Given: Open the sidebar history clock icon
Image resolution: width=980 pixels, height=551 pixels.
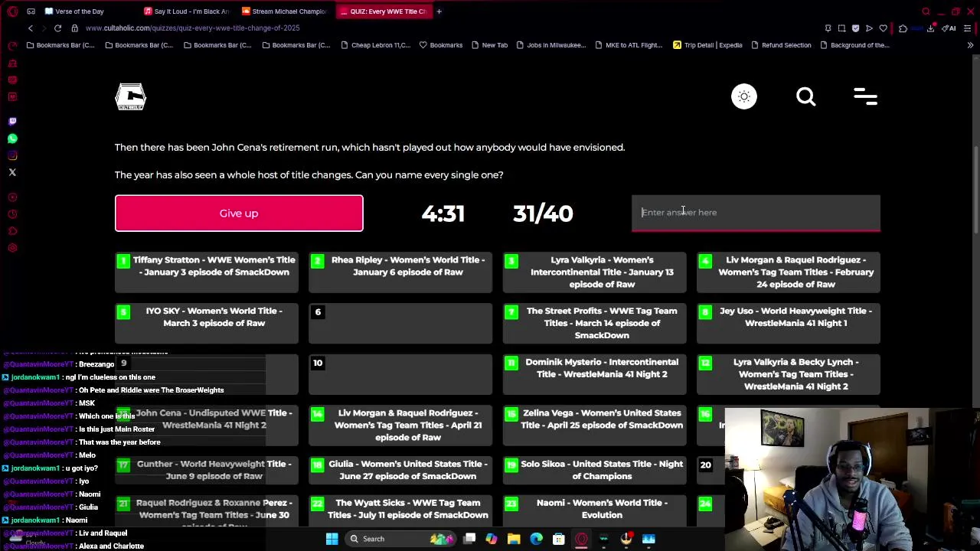Looking at the screenshot, I should coord(12,214).
